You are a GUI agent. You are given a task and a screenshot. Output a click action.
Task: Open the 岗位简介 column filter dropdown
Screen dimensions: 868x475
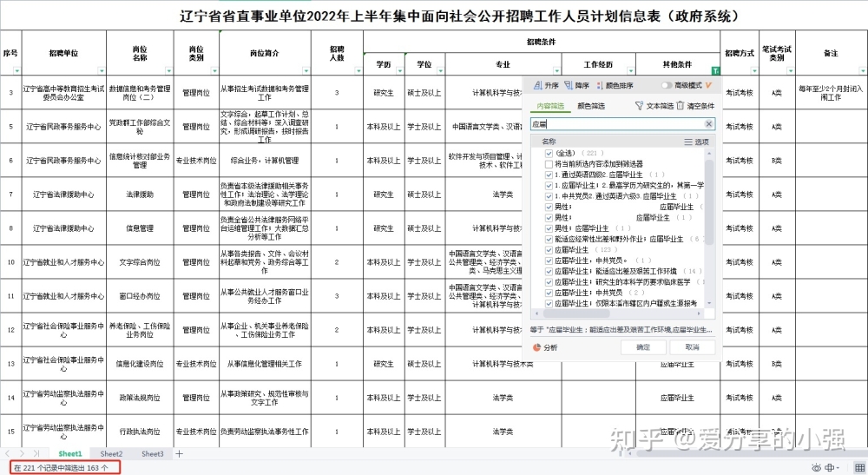click(x=306, y=71)
